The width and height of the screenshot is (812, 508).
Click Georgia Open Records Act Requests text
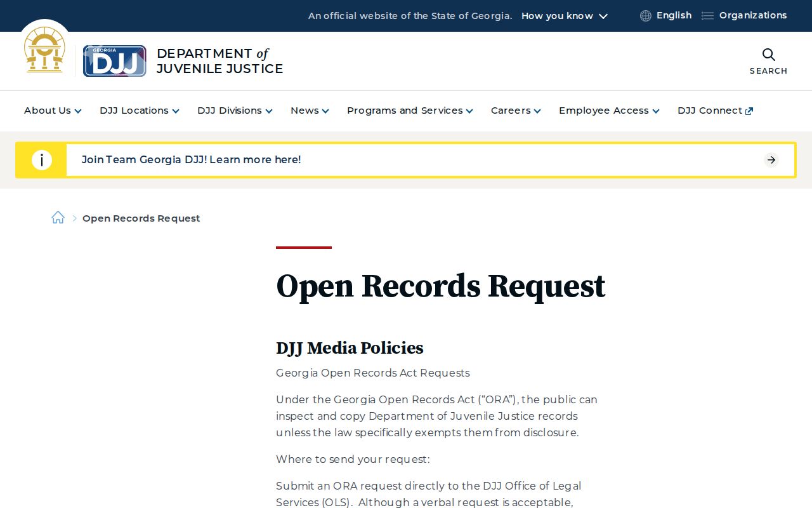(373, 373)
